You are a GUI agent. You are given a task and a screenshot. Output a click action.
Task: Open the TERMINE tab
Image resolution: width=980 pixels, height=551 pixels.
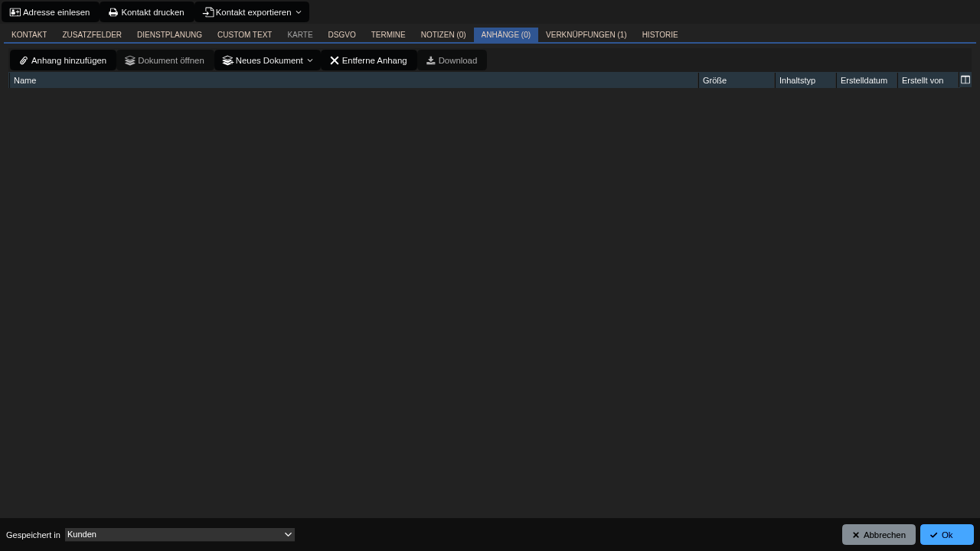pyautogui.click(x=388, y=35)
